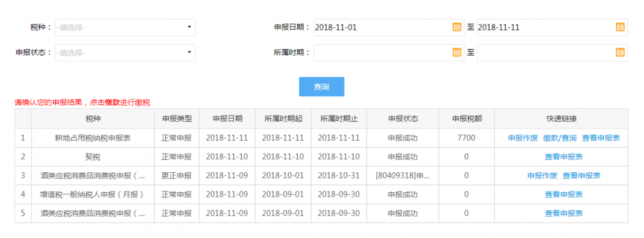This screenshot has height=238, width=644.
Task: Select the 2018-10-31 period end cell
Action: pos(339,175)
